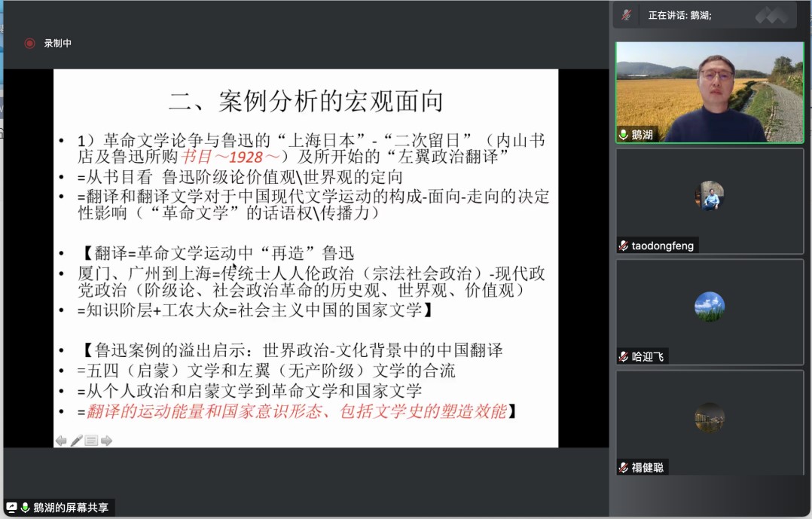Click the green mic icon on 鹅湖's video
The image size is (812, 519).
point(623,135)
